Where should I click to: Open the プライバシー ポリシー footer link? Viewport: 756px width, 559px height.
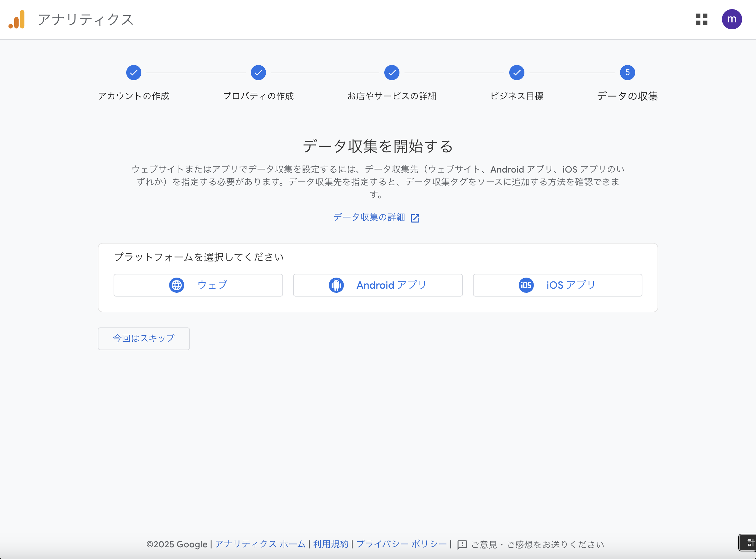tap(401, 544)
